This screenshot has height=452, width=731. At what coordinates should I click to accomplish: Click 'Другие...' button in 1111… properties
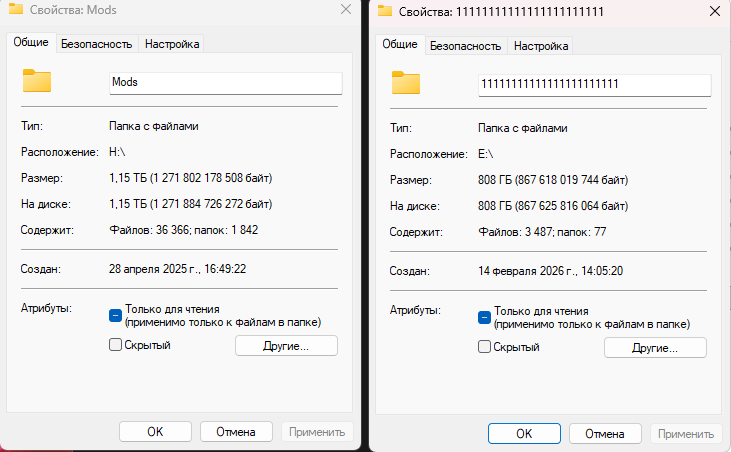tap(655, 348)
